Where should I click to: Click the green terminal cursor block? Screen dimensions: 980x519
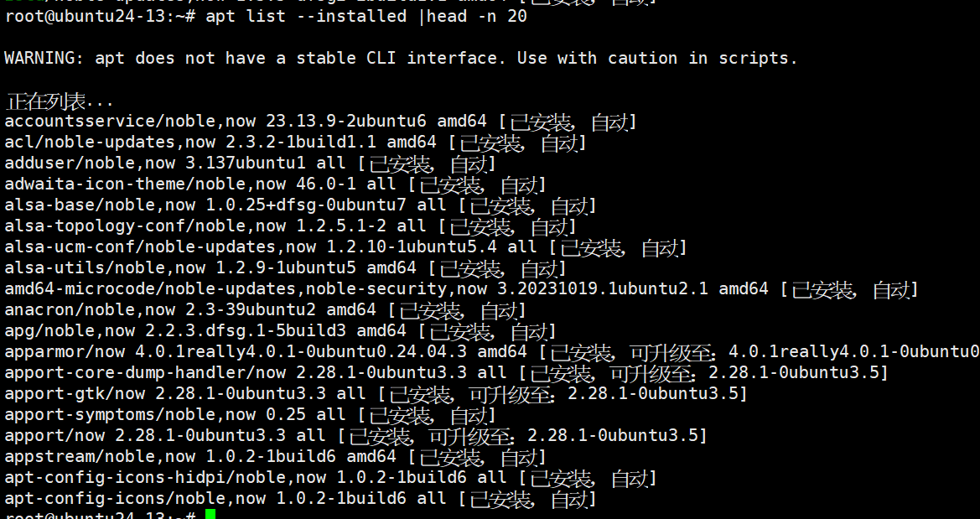pos(210,514)
